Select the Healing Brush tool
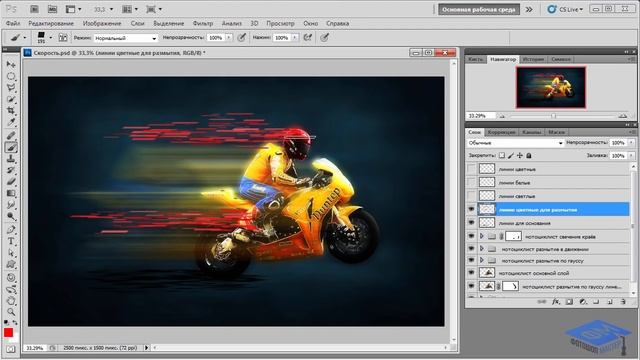Screen dimensions: 640x360 pyautogui.click(x=11, y=135)
